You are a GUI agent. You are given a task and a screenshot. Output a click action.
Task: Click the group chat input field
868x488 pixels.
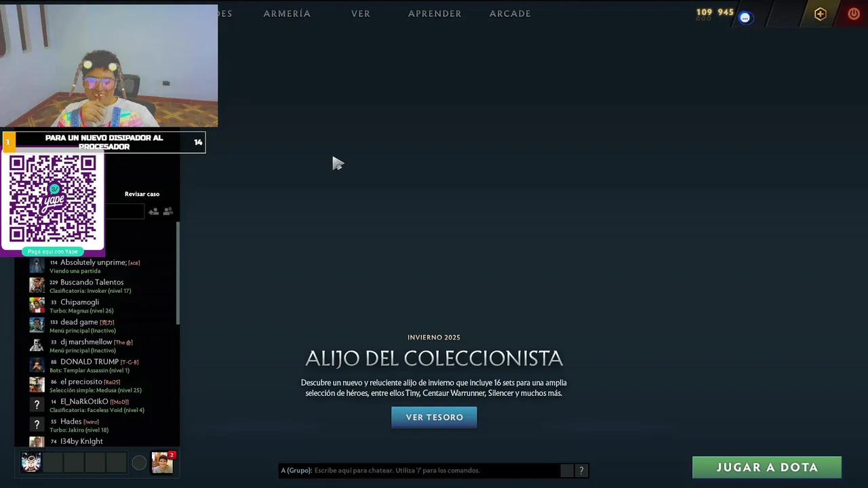point(420,470)
